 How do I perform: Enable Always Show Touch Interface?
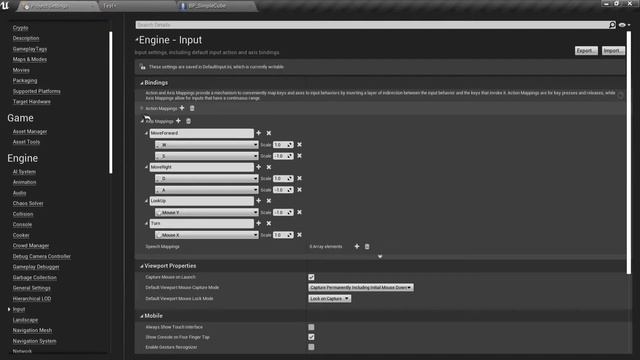click(x=311, y=327)
